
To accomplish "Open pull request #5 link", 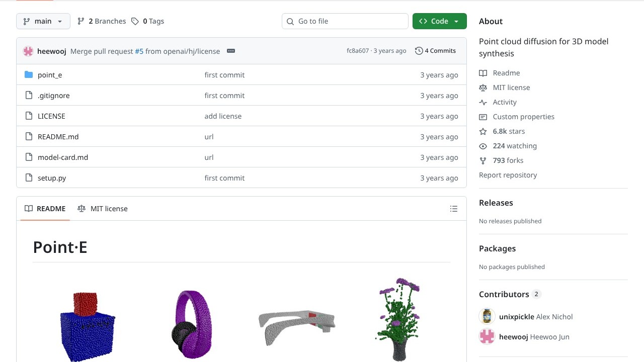I will 139,51.
